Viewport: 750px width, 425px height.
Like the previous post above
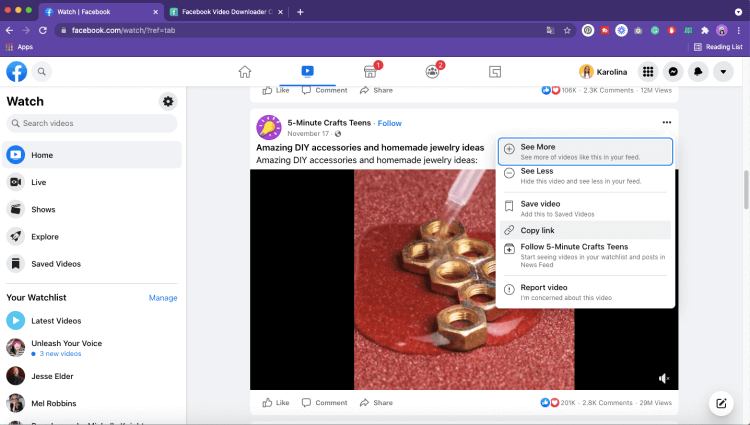[x=276, y=90]
